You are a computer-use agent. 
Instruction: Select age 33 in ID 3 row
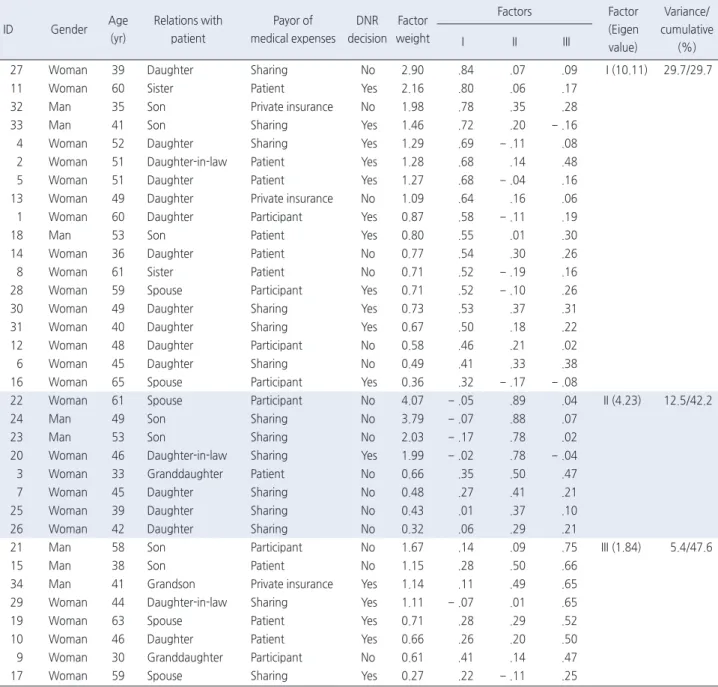[118, 474]
